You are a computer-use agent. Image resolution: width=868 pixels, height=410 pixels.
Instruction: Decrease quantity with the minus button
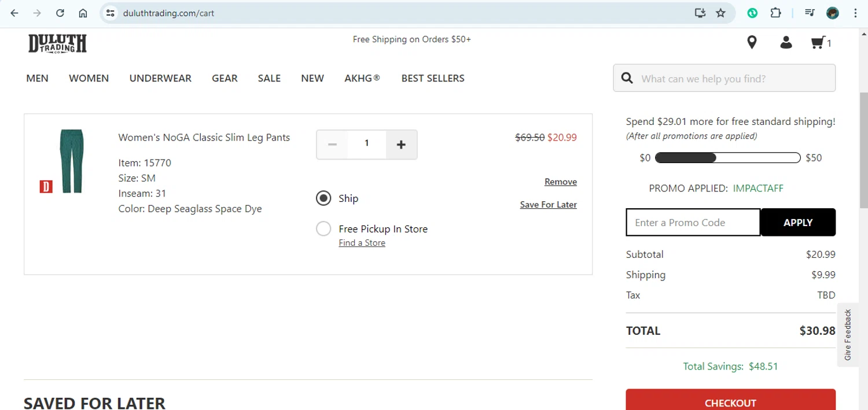(x=332, y=144)
